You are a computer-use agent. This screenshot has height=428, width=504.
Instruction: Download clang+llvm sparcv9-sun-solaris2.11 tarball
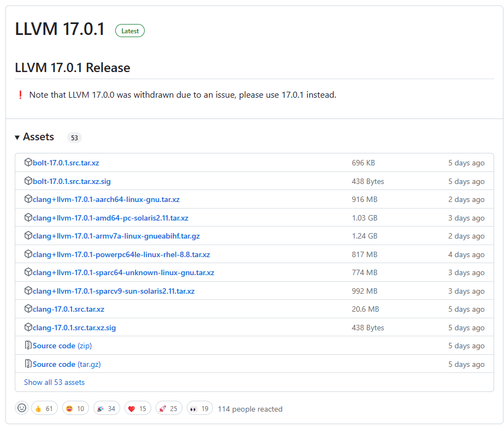coord(114,292)
